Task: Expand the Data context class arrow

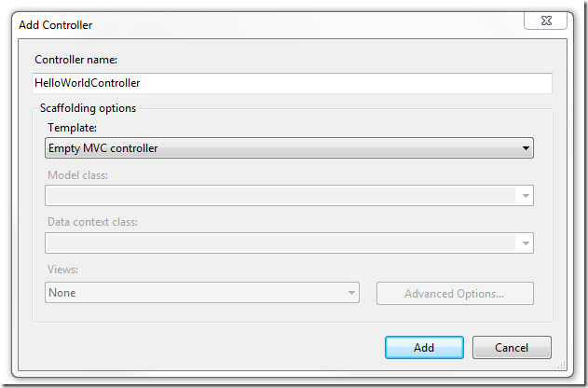Action: coord(526,243)
